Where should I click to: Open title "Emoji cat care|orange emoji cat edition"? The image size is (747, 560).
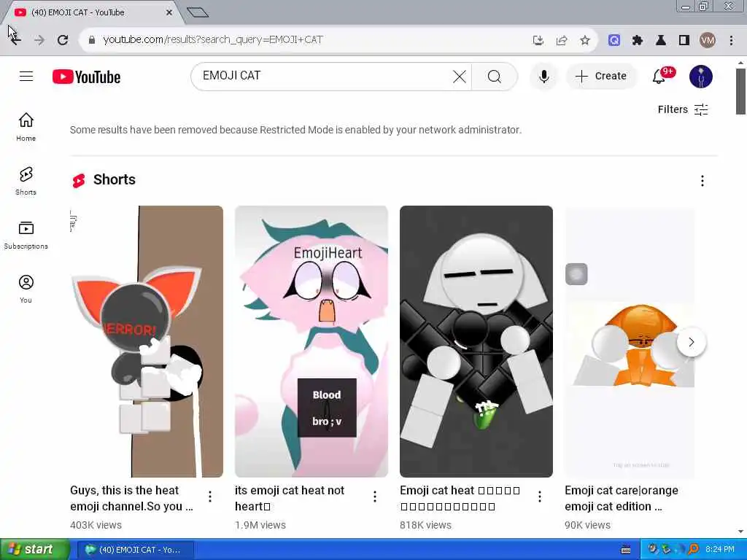[622, 498]
